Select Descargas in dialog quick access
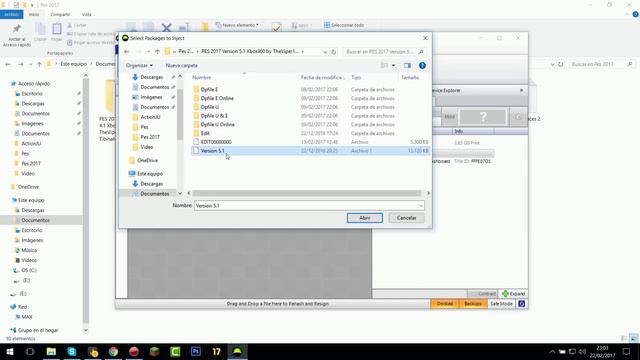Viewport: 640px width, 360px height. coord(151,77)
